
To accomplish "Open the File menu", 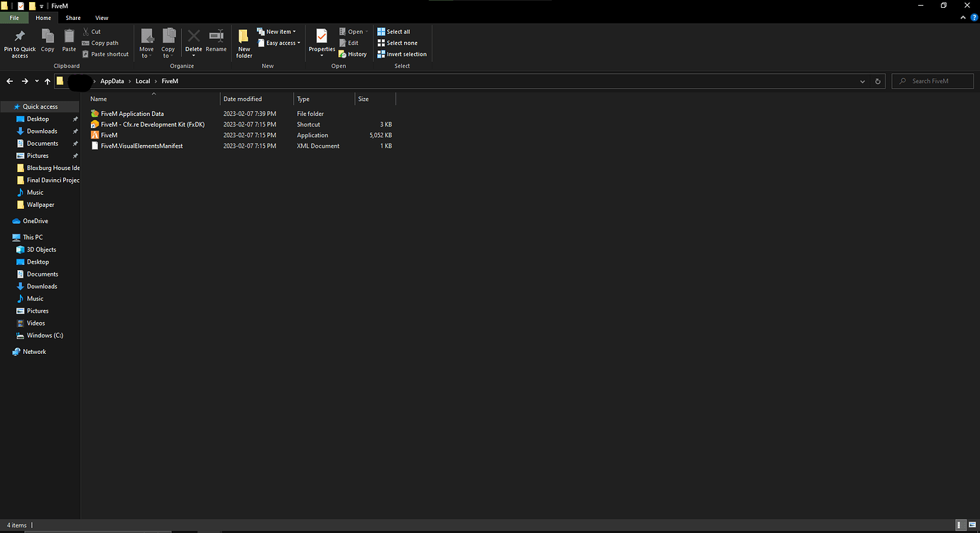I will point(14,18).
